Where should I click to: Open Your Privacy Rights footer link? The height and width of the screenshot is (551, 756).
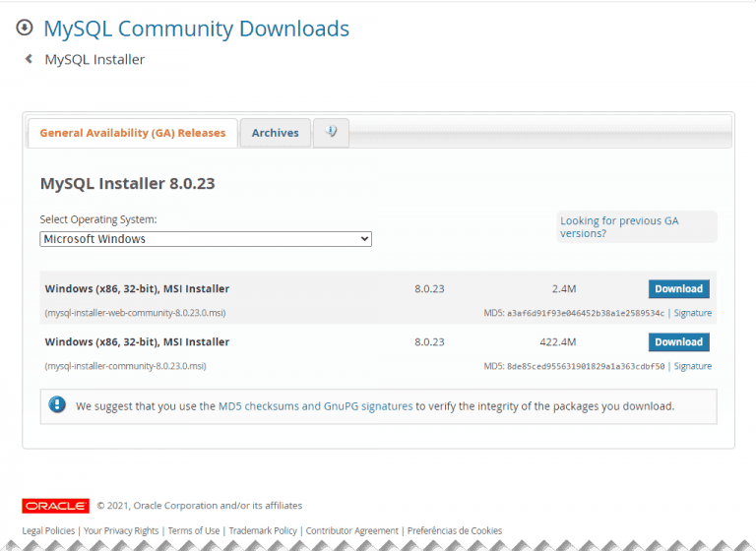coord(121,531)
